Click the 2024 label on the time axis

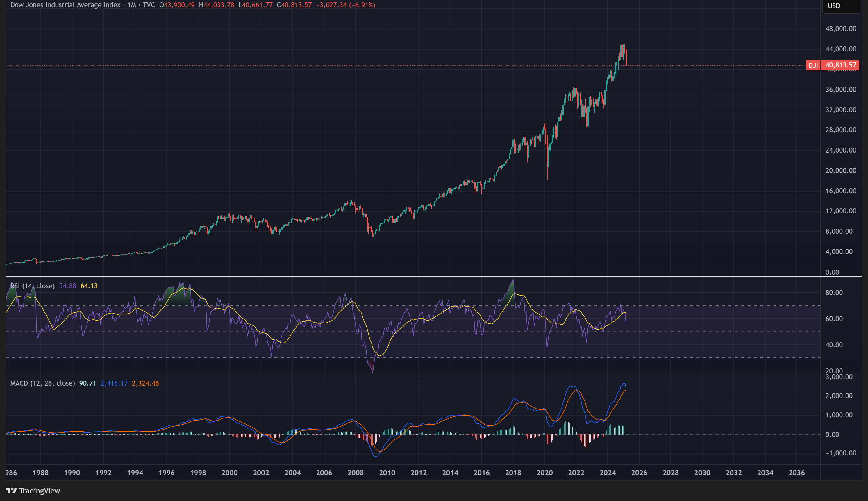[x=608, y=473]
